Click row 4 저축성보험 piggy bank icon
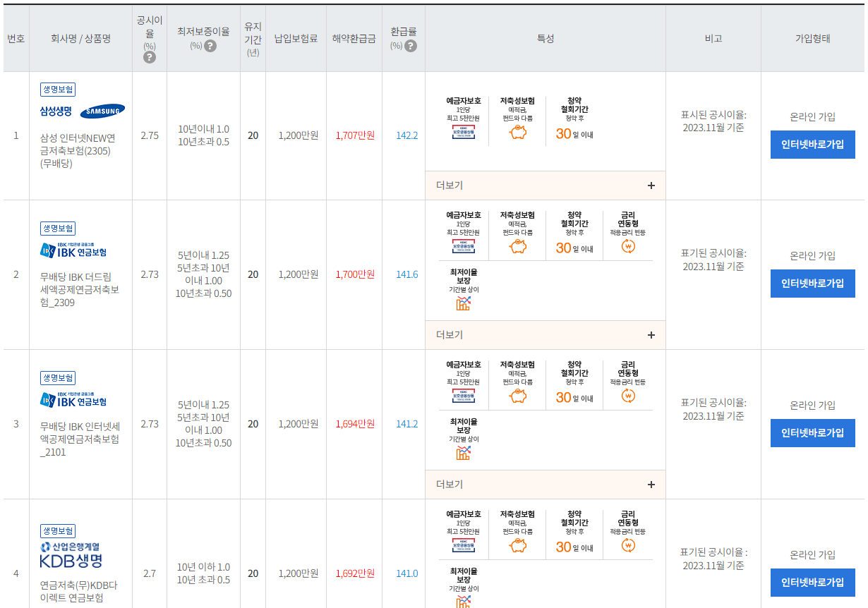 517,545
